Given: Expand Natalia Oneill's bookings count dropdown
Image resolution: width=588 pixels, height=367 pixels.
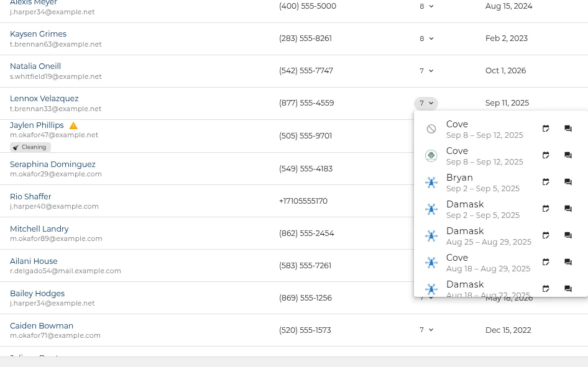Looking at the screenshot, I should pos(426,71).
